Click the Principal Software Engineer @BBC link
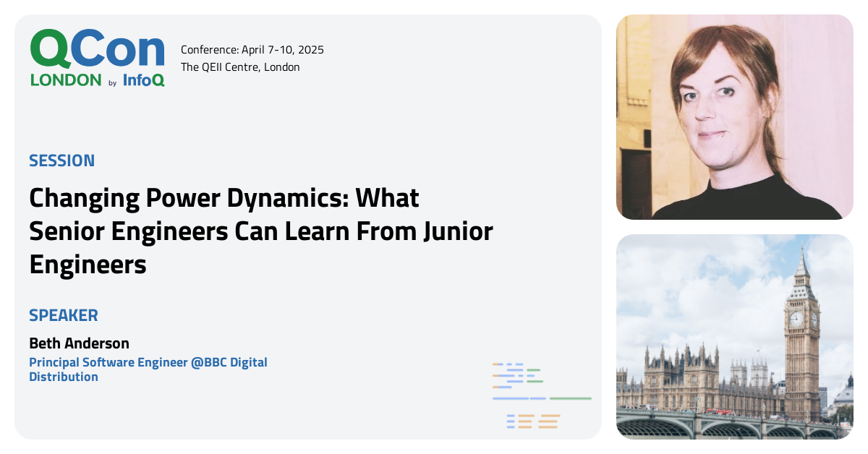This screenshot has height=454, width=868. [x=148, y=369]
